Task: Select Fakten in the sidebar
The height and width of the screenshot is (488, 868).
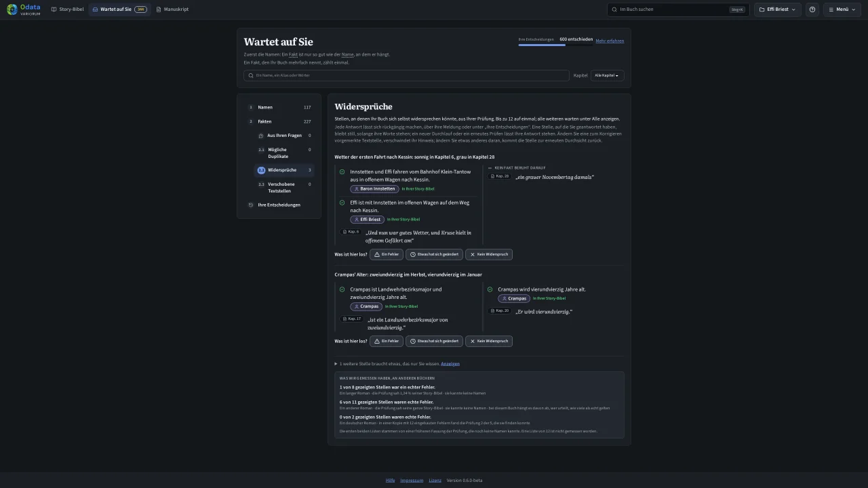Action: (x=279, y=121)
